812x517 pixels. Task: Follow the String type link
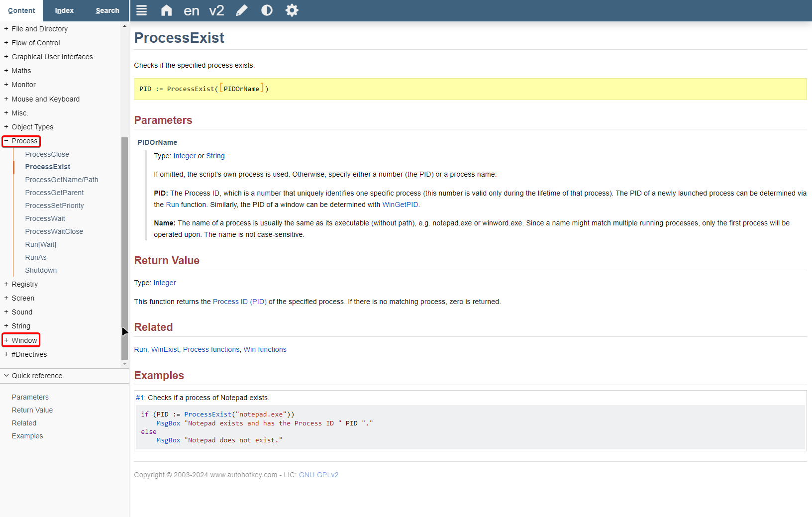(x=215, y=156)
